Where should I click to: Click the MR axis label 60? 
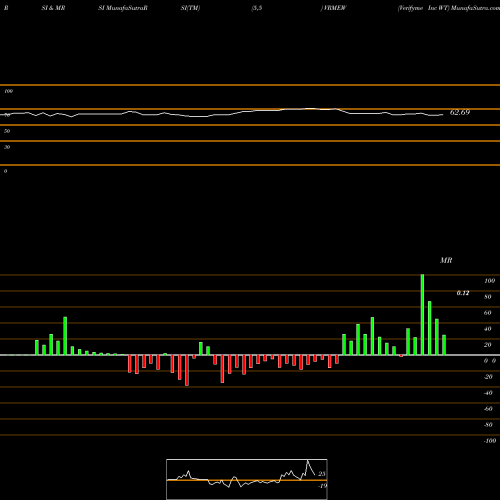tap(488, 313)
